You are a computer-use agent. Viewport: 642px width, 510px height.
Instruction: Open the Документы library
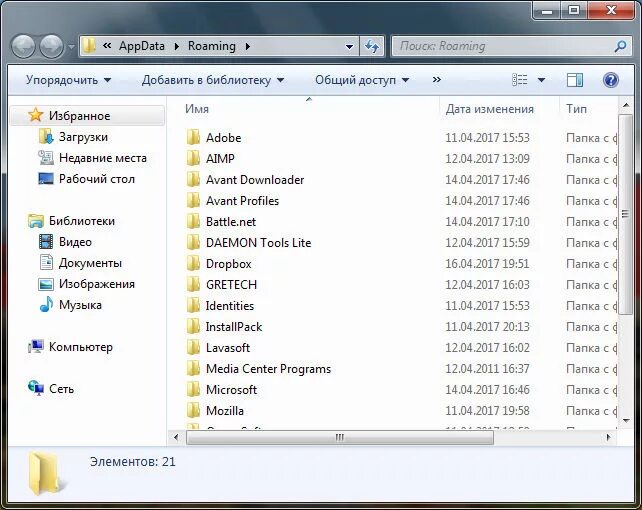[x=90, y=262]
